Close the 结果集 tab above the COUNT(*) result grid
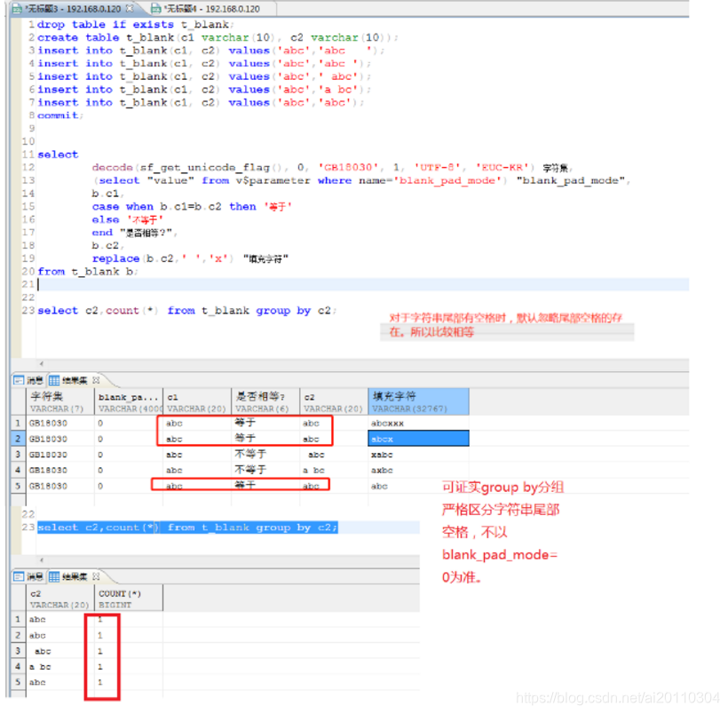Image resolution: width=728 pixels, height=714 pixels. [x=96, y=576]
